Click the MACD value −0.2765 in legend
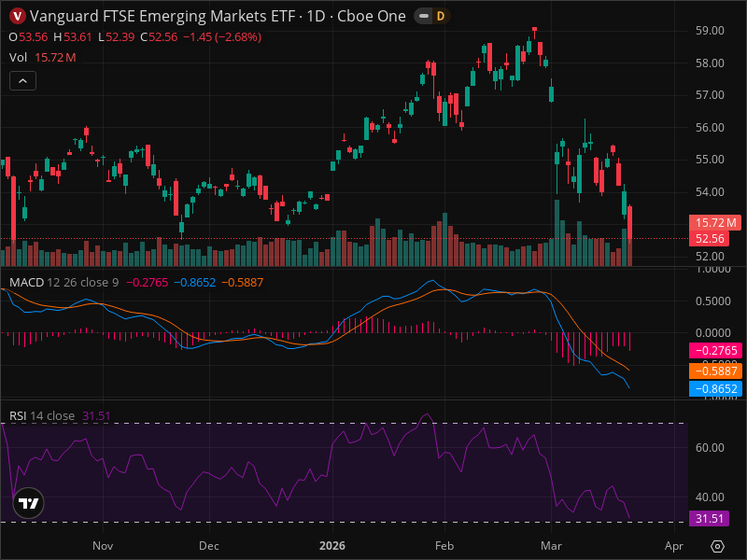This screenshot has height=560, width=747. point(148,283)
